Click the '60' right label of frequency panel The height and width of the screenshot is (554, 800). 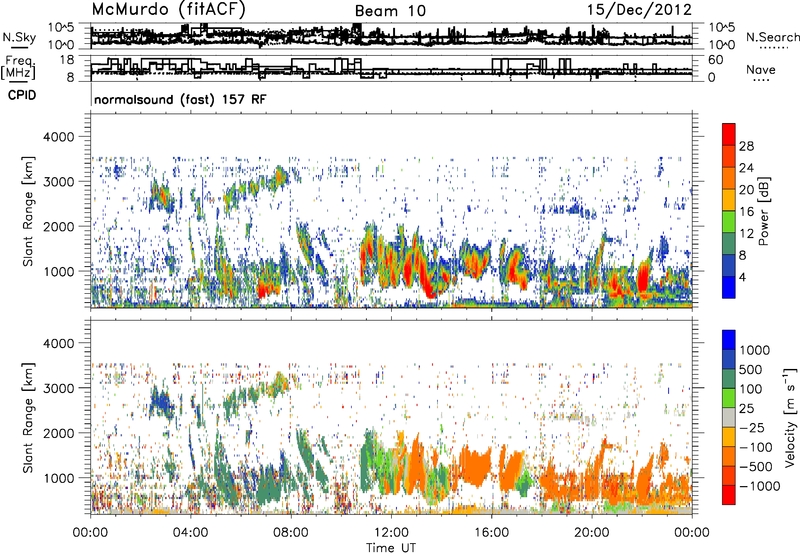pyautogui.click(x=716, y=60)
